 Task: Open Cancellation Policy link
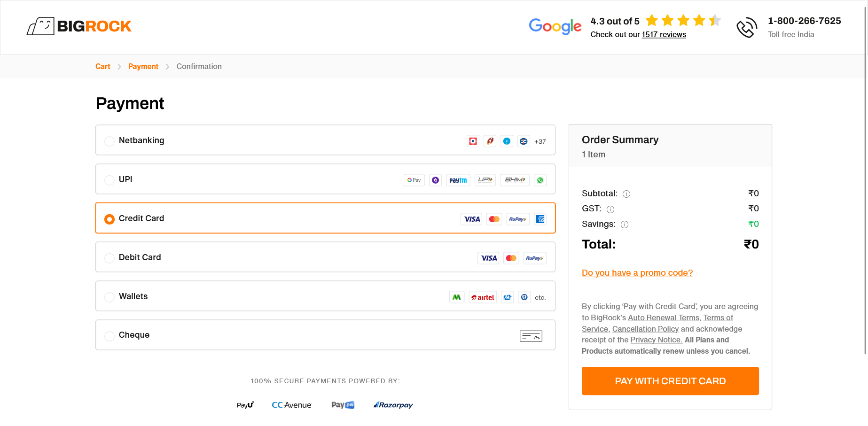(646, 329)
